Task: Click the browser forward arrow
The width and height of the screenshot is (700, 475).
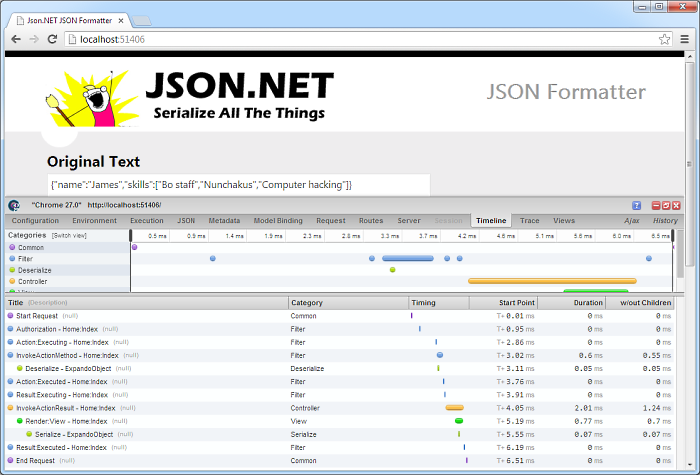Action: [x=34, y=39]
